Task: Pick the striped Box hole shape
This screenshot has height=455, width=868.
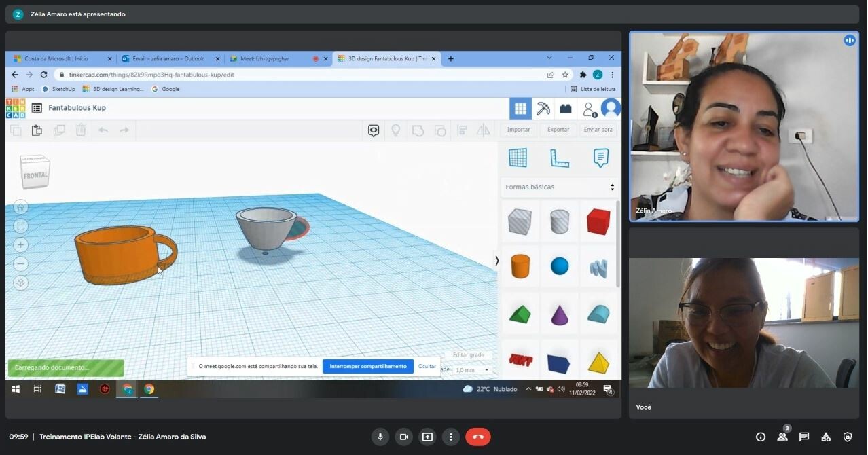Action: pyautogui.click(x=520, y=221)
